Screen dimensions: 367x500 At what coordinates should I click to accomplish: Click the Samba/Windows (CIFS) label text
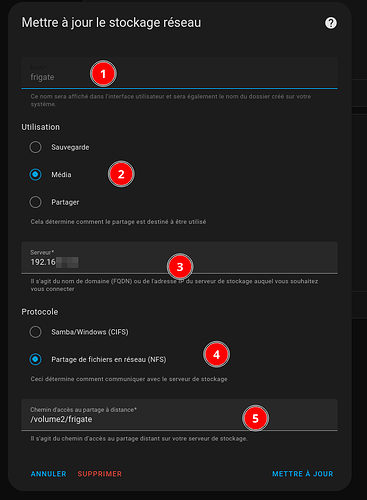[90, 332]
